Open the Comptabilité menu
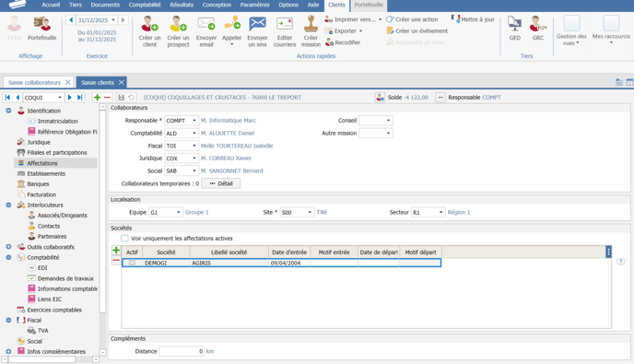Image resolution: width=634 pixels, height=364 pixels. (x=145, y=5)
